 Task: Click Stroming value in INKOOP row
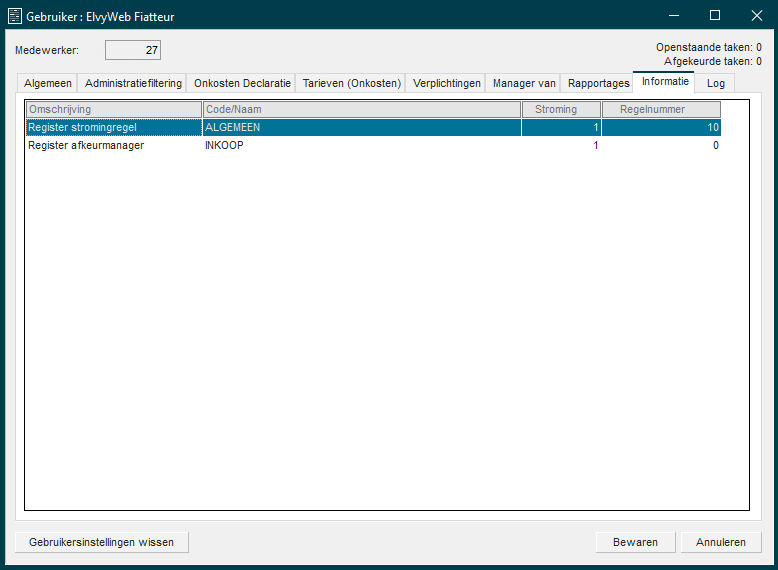coord(561,145)
